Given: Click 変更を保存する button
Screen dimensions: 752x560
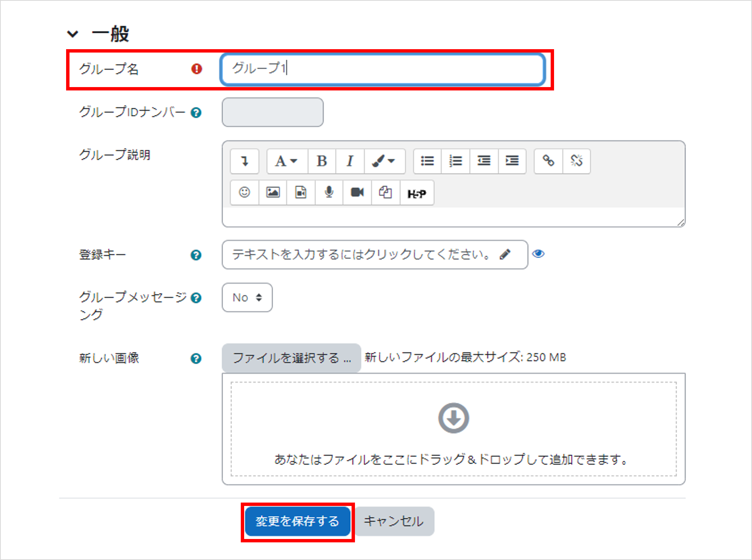Looking at the screenshot, I should (297, 521).
